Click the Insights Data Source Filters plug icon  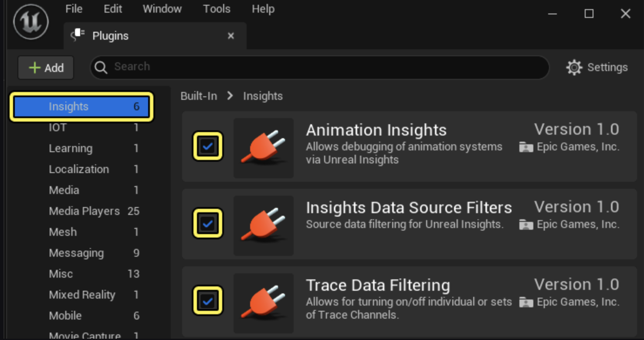click(x=264, y=225)
